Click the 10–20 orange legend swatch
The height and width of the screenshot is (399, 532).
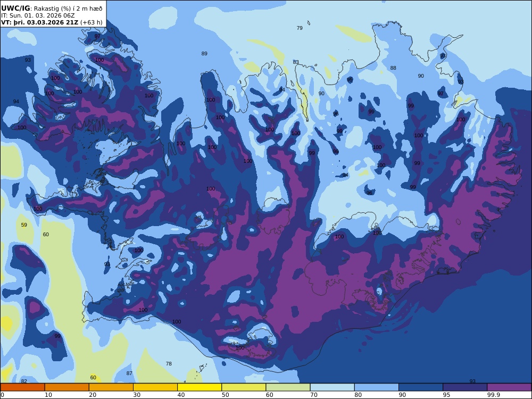click(x=67, y=387)
